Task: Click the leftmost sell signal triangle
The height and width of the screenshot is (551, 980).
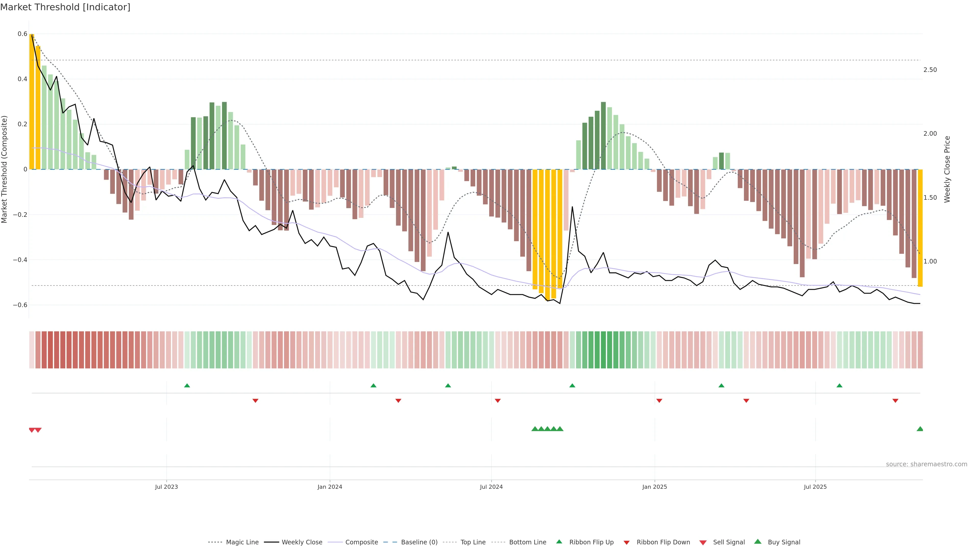Action: 32,430
